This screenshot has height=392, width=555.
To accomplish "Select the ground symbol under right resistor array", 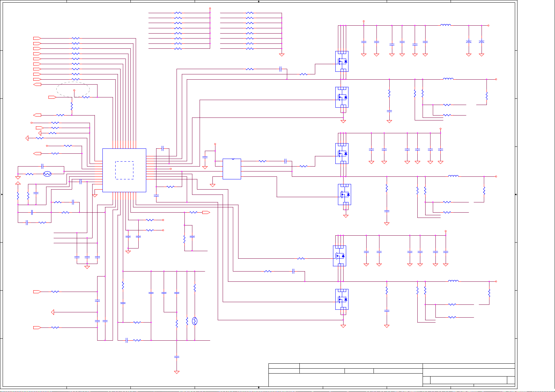I will point(282,55).
